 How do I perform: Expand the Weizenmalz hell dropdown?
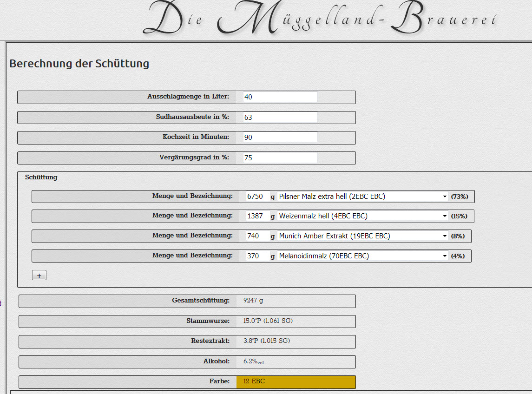(362, 216)
